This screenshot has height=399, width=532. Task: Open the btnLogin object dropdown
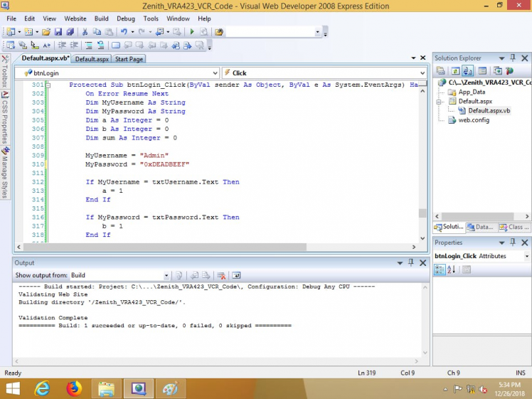click(215, 73)
